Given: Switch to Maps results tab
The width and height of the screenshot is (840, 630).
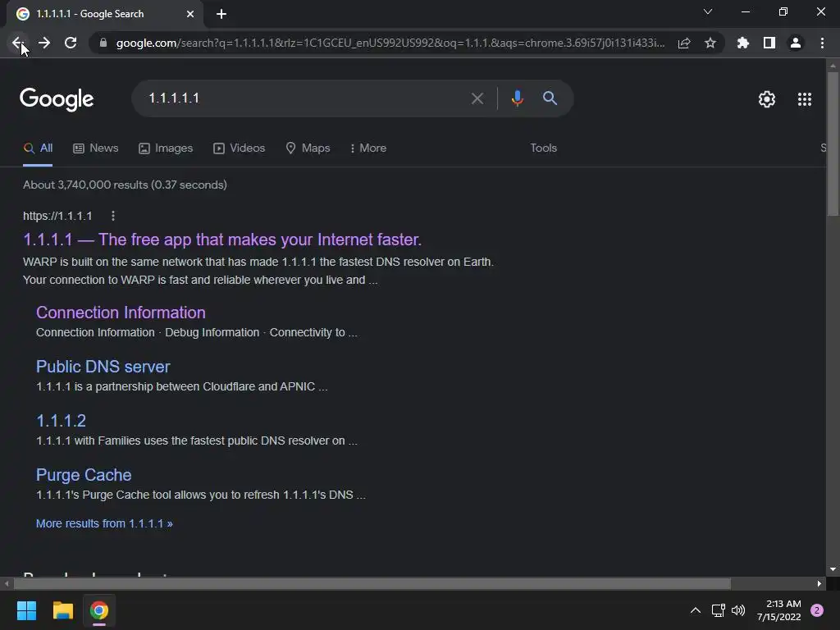Looking at the screenshot, I should pyautogui.click(x=308, y=148).
